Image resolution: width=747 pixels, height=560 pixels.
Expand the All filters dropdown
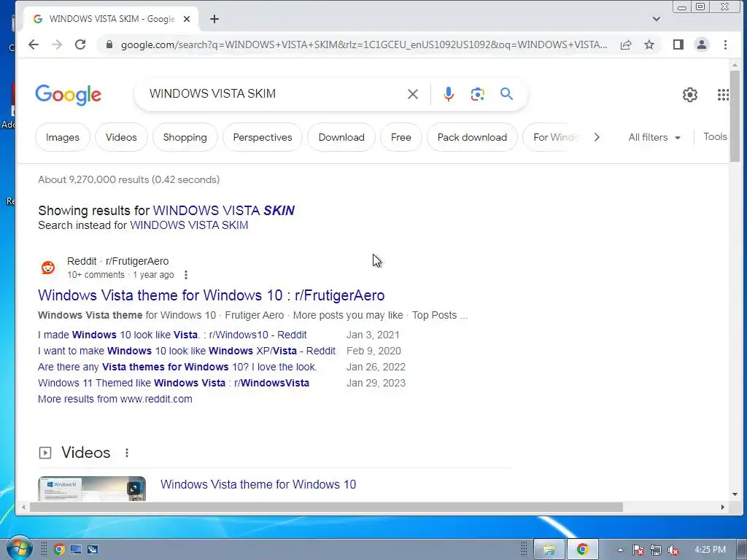click(654, 137)
